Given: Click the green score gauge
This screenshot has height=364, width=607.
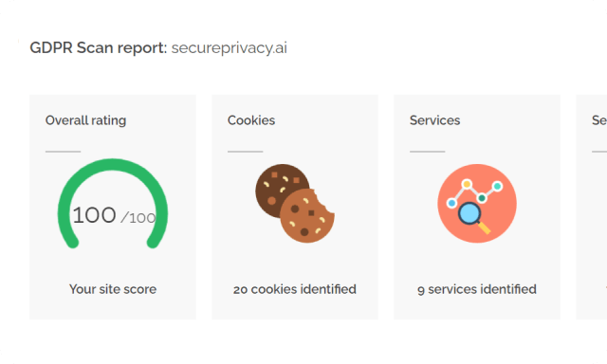Looking at the screenshot, I should click(113, 204).
